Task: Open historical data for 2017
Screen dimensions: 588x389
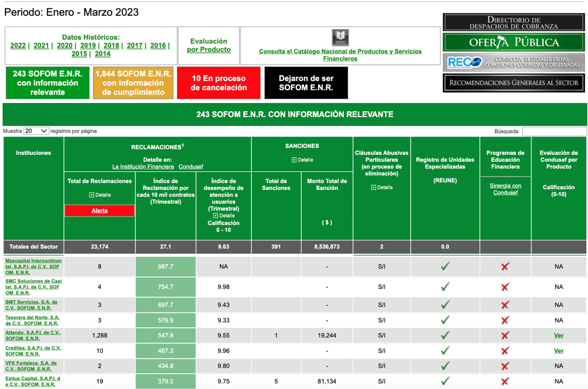Action: (135, 45)
